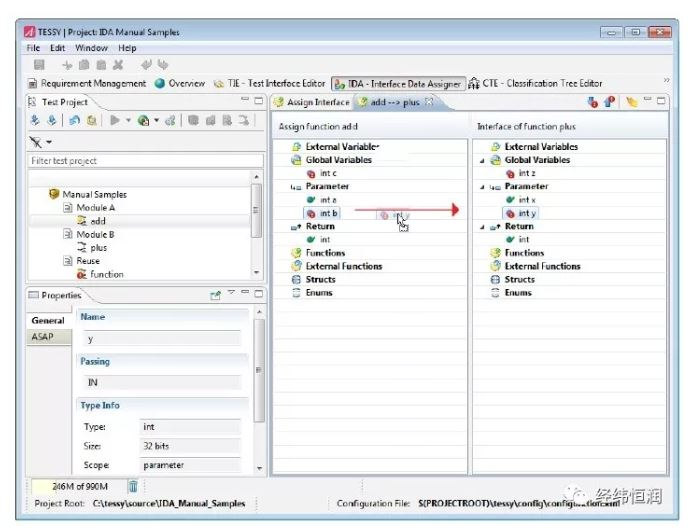Click the Redo arrow icon in main toolbar
The width and height of the screenshot is (692, 530).
[x=163, y=65]
